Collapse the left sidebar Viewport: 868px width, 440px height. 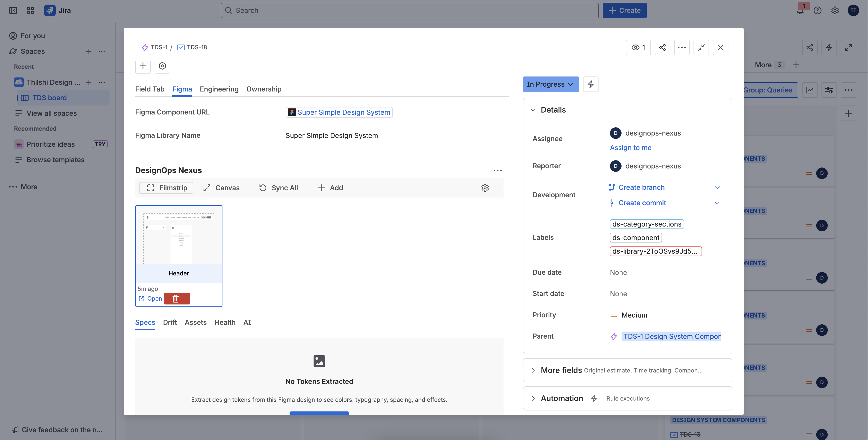pyautogui.click(x=13, y=10)
